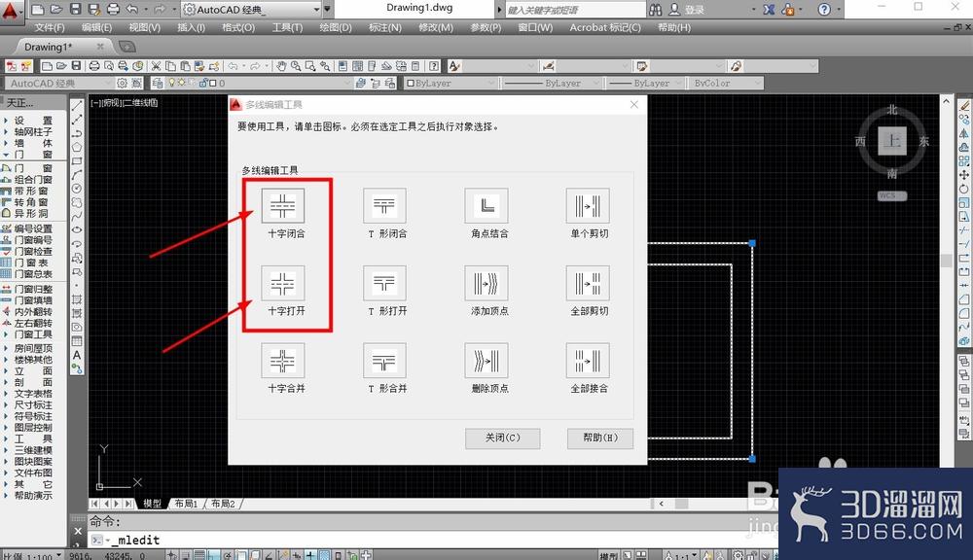Open the ByLayer linetype dropdown

(x=596, y=83)
